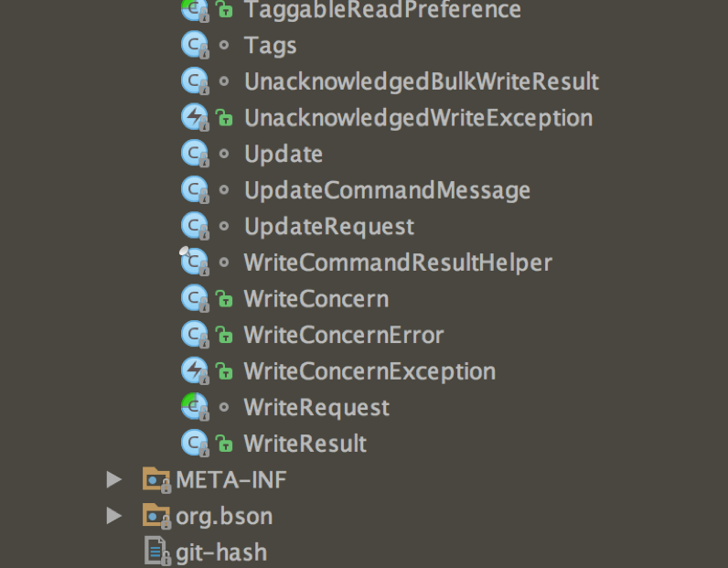Select the WriteConcernError class
Viewport: 728px width, 568px height.
coord(344,335)
